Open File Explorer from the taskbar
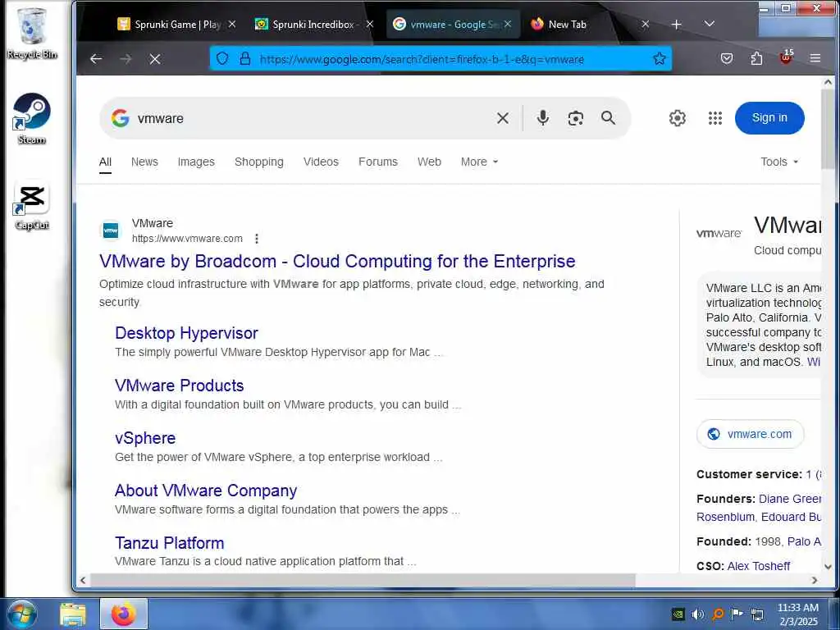 [72, 614]
